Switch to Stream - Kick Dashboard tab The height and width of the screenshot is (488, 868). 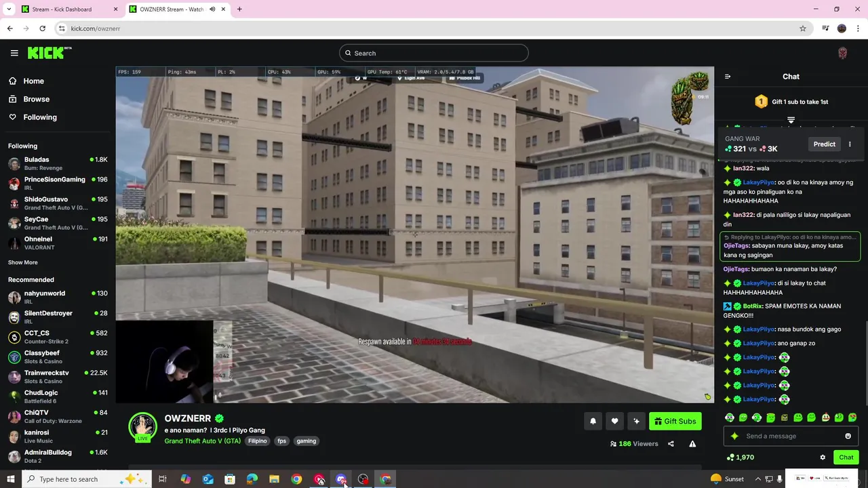[x=68, y=9]
